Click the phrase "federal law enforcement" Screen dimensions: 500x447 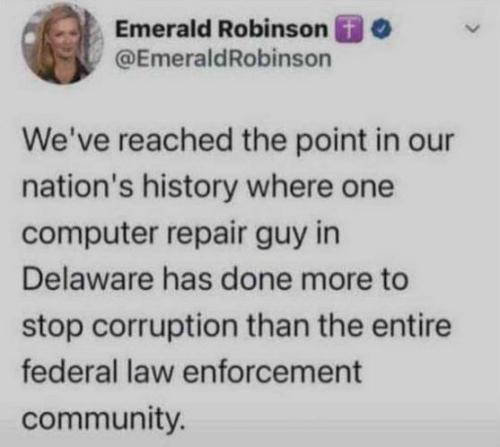pyautogui.click(x=192, y=372)
